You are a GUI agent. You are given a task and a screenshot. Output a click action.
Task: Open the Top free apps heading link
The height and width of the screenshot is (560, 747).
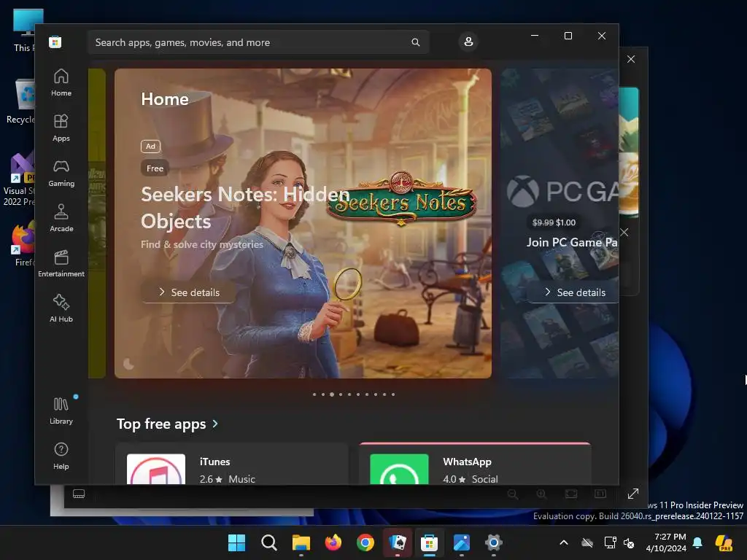coord(161,424)
